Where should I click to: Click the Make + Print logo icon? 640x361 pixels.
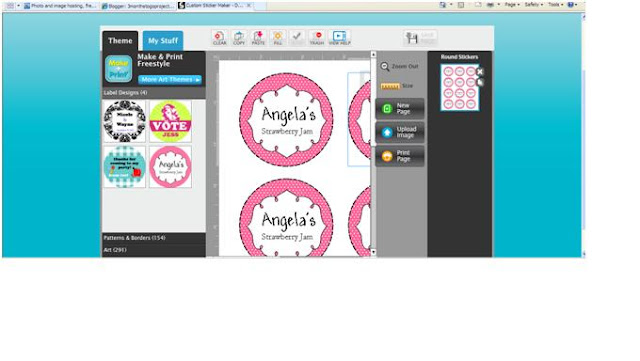pyautogui.click(x=118, y=69)
